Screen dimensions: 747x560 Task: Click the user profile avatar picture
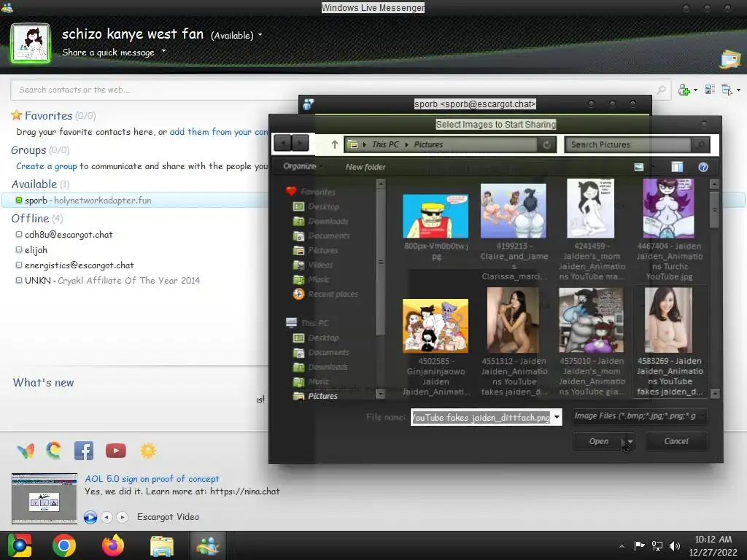click(31, 44)
